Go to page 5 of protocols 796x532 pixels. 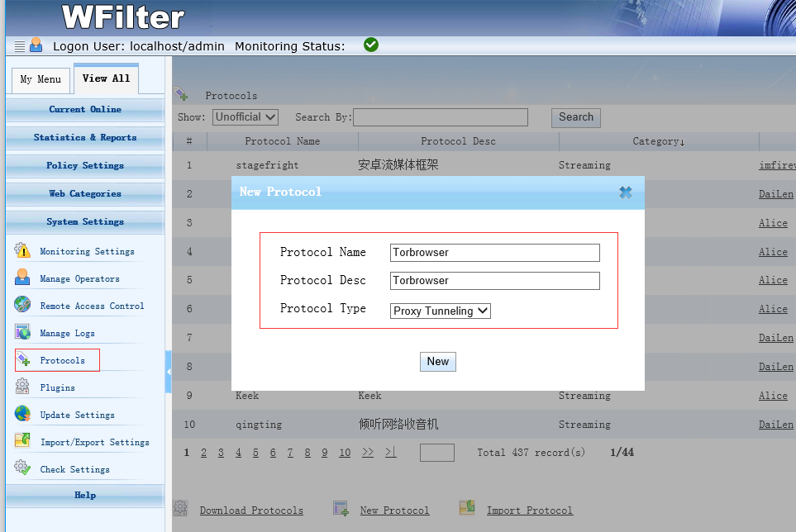pyautogui.click(x=255, y=453)
